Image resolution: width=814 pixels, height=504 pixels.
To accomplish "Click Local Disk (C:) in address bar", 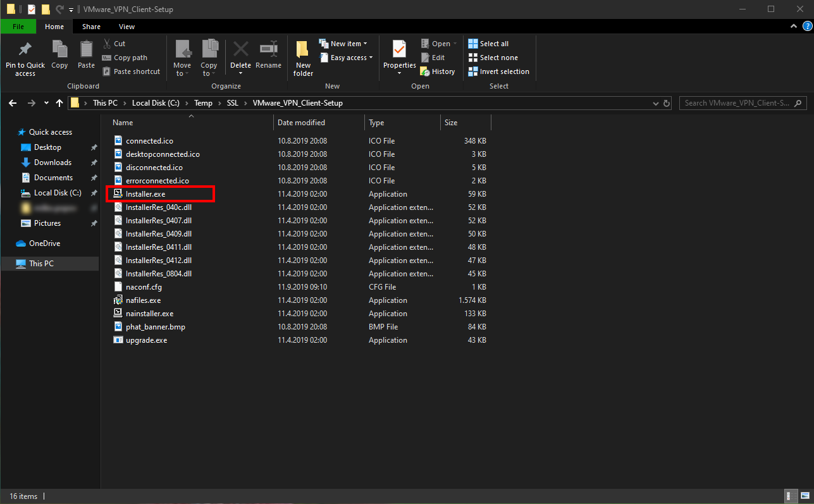I will [156, 103].
